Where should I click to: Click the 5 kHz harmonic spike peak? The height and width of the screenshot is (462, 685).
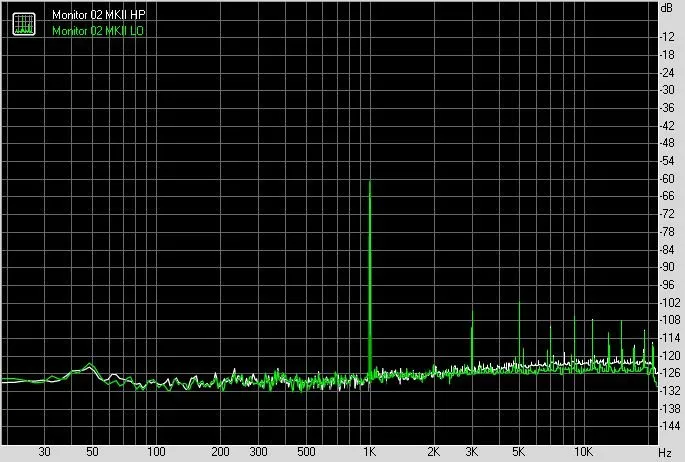519,303
